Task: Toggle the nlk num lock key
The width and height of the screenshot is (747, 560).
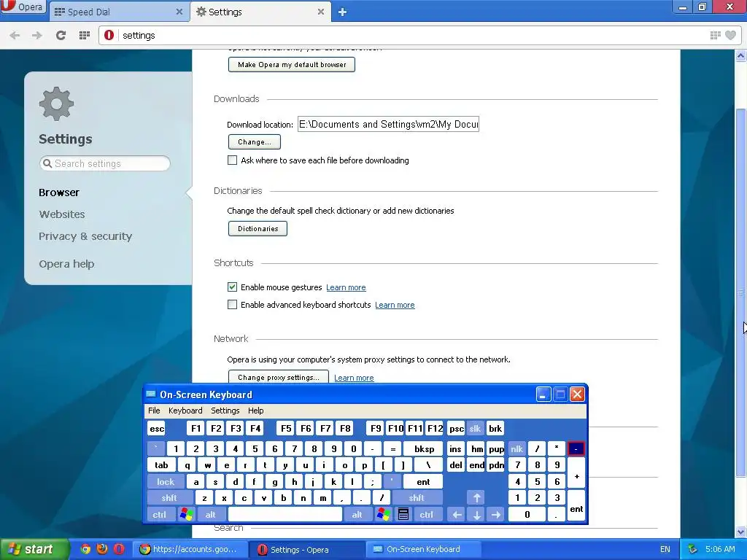Action: 517,448
